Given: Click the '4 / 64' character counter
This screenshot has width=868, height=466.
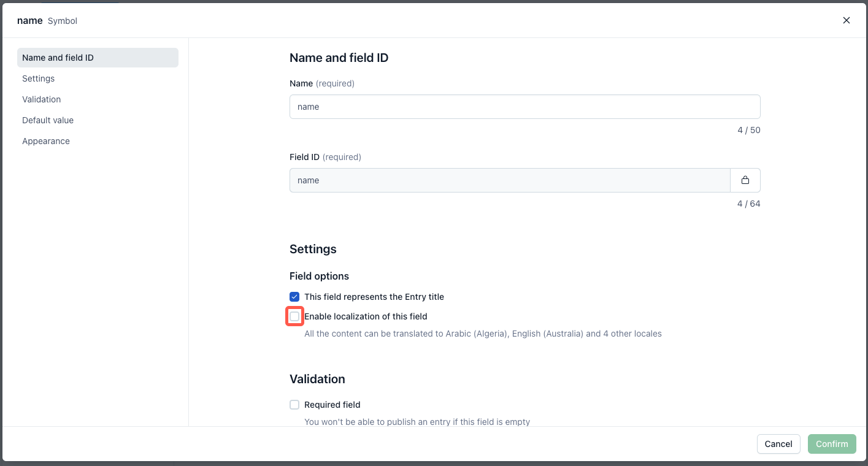Looking at the screenshot, I should coord(749,204).
